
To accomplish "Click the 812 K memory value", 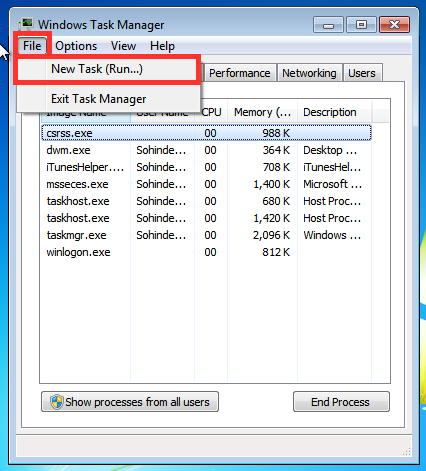I will point(276,252).
